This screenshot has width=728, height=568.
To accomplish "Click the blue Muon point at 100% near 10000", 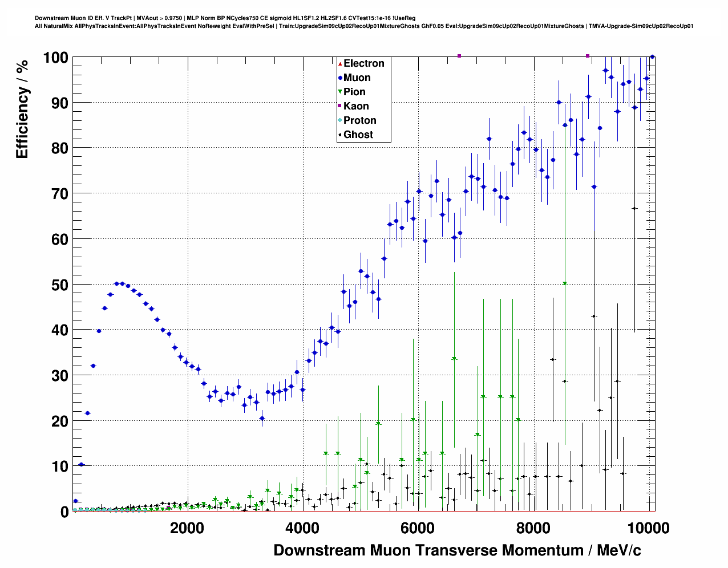I will 653,56.
